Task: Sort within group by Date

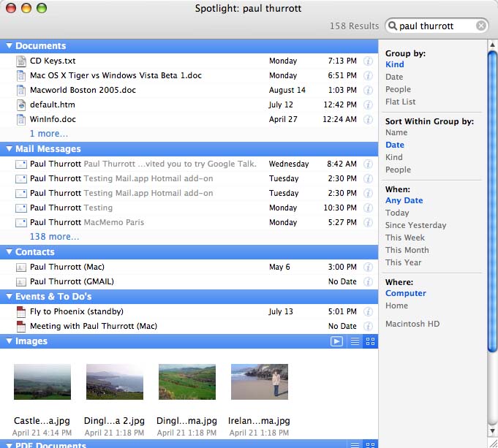Action: click(x=395, y=145)
